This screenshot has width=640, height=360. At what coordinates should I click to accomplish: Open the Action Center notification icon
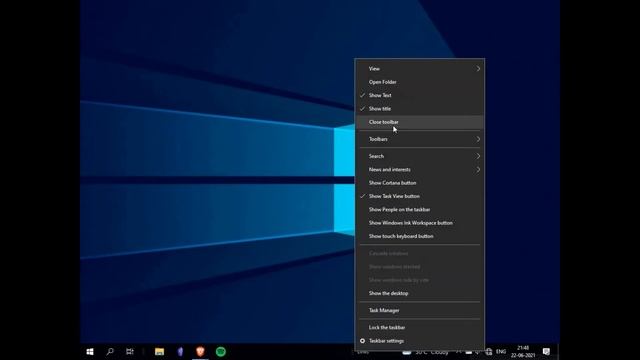(x=546, y=351)
